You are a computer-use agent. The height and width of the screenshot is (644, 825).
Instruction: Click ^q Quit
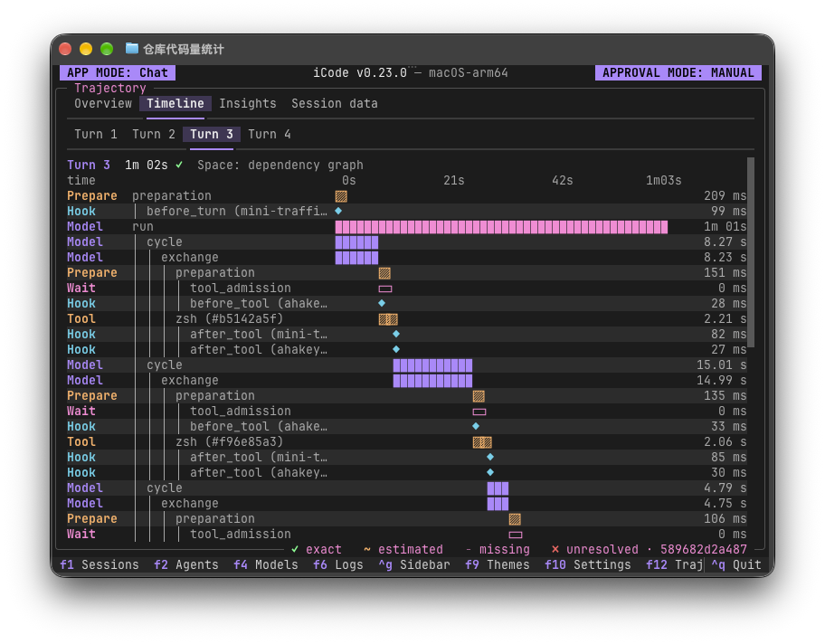pyautogui.click(x=736, y=565)
